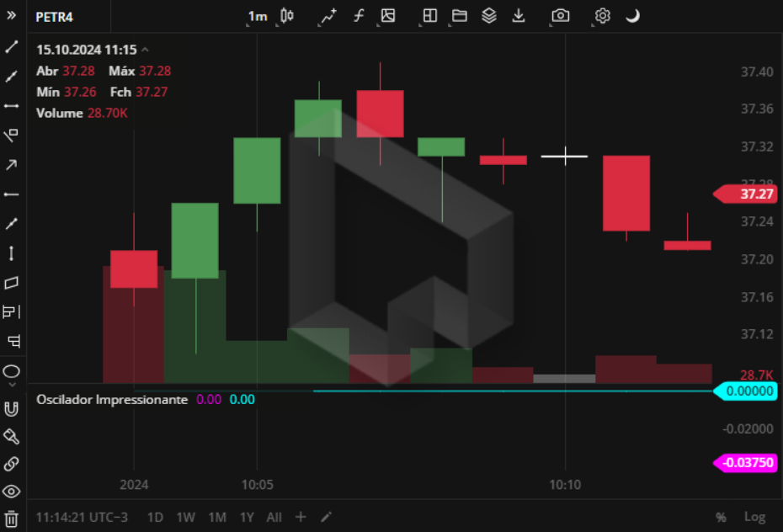Select the 1D range button
This screenshot has height=532, width=783.
click(x=155, y=518)
